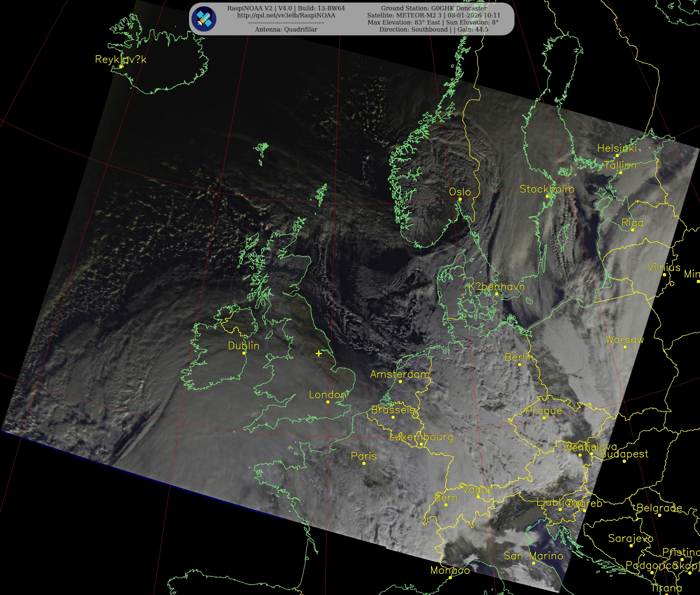Click the Riga city marker dot

[633, 230]
